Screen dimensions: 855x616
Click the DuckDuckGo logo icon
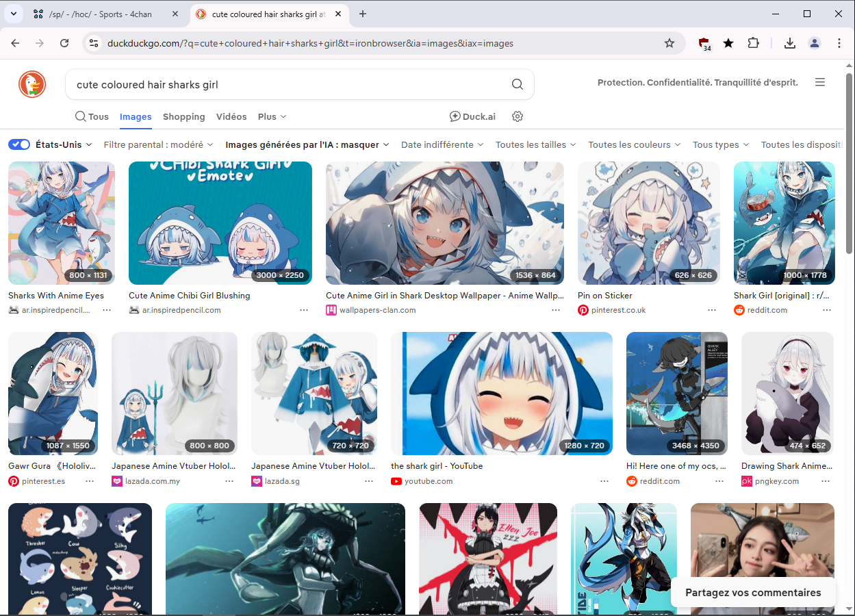pyautogui.click(x=31, y=84)
